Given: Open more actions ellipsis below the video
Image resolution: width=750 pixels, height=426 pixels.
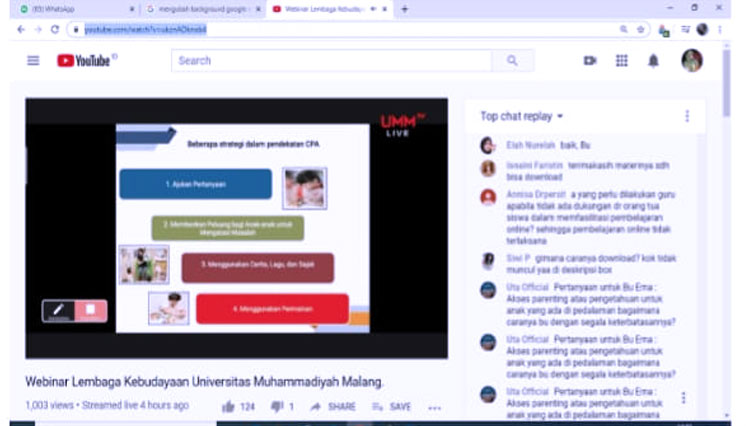Looking at the screenshot, I should (434, 408).
